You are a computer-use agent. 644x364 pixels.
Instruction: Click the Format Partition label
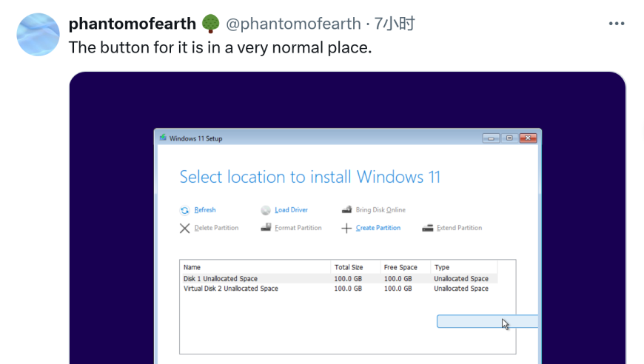pos(298,228)
